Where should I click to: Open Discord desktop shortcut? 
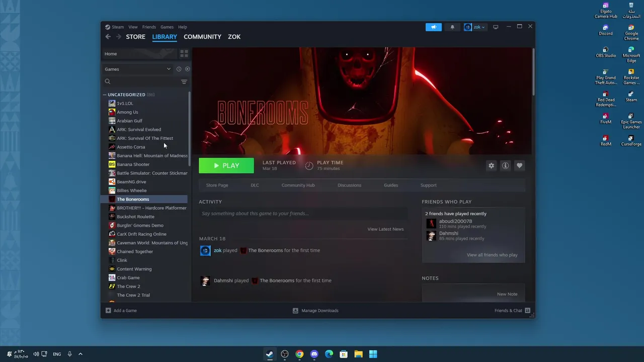point(606,31)
